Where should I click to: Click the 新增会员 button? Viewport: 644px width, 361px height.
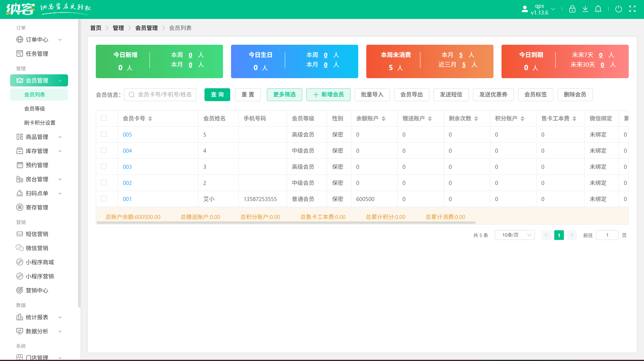coord(328,94)
